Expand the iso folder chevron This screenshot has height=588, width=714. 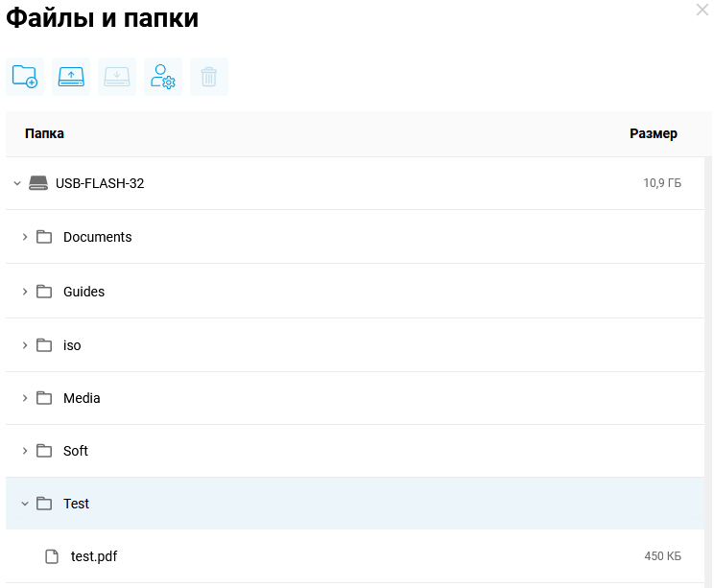tap(25, 345)
